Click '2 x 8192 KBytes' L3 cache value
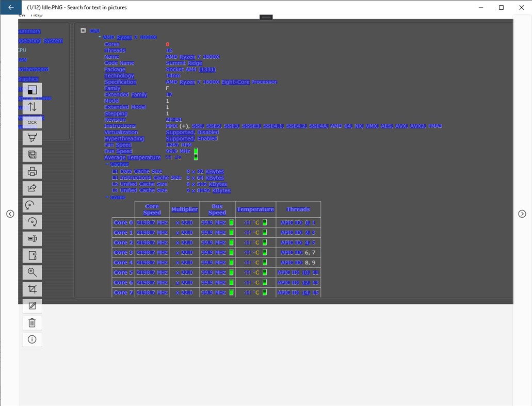The image size is (532, 406). pos(208,191)
